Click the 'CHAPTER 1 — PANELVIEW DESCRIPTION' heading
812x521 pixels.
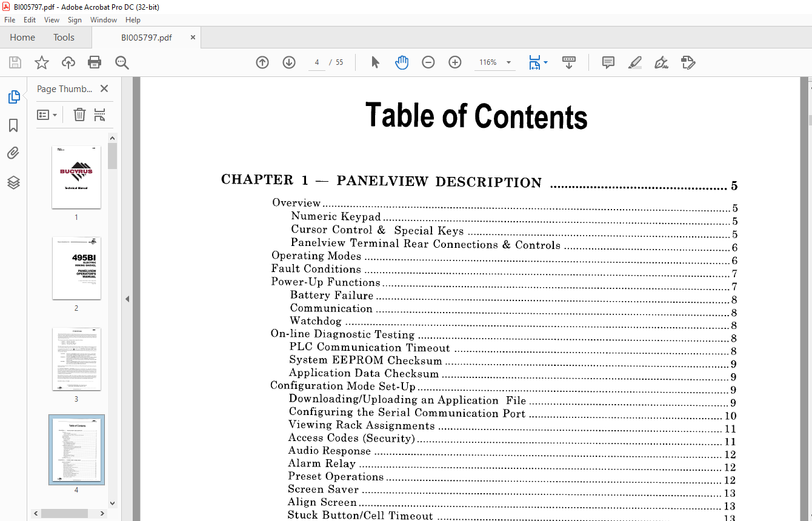pyautogui.click(x=381, y=181)
